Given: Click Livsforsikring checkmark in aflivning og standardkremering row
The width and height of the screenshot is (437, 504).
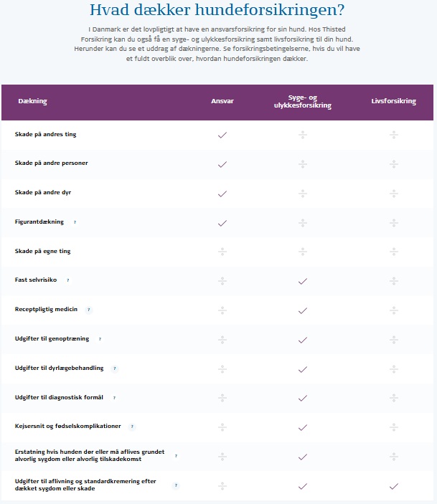Looking at the screenshot, I should [394, 486].
